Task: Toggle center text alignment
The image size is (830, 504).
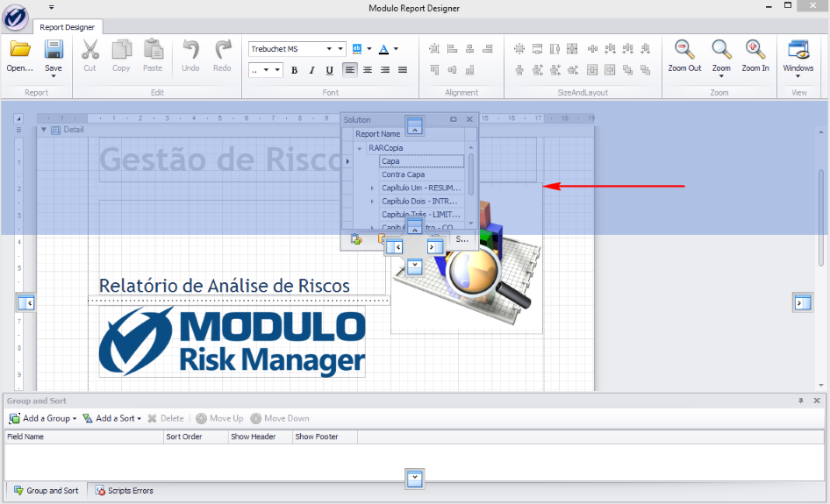Action: click(x=368, y=70)
